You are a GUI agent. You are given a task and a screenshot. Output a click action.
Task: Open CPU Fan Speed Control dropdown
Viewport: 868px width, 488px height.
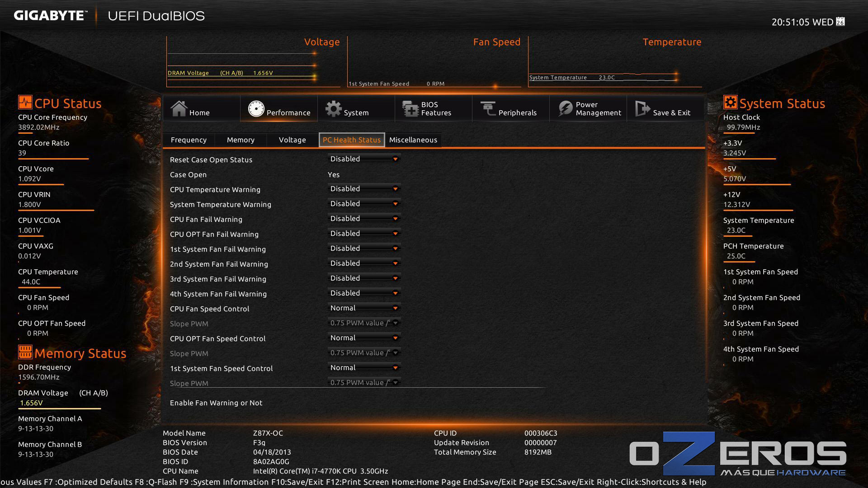(364, 308)
